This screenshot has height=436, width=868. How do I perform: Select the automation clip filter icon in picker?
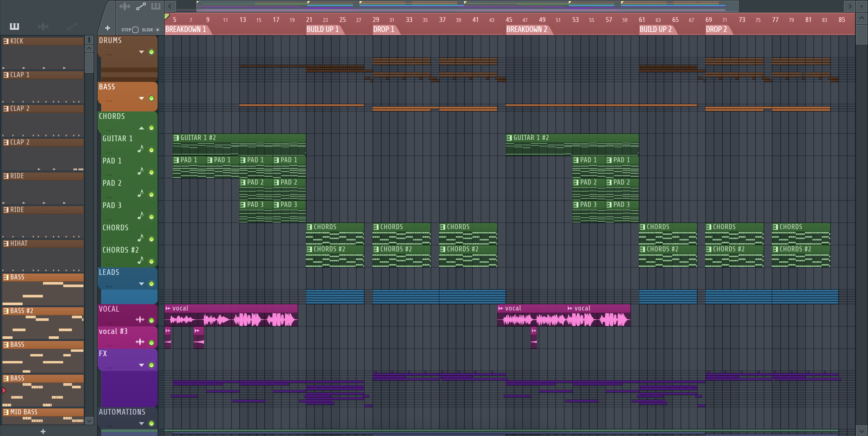click(72, 26)
